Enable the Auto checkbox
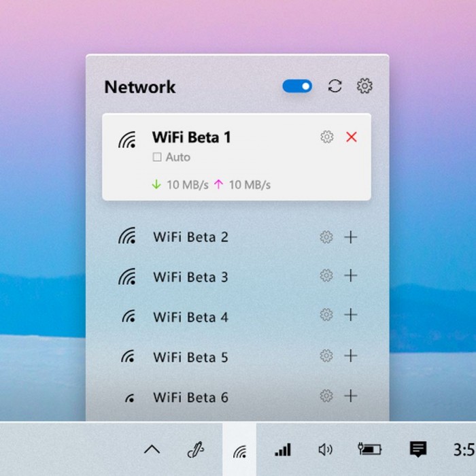Viewport: 476px width, 476px height. [x=157, y=157]
